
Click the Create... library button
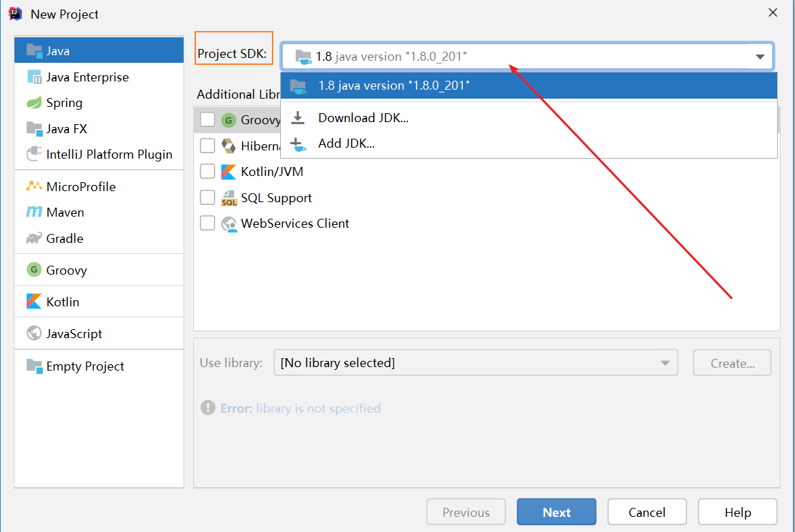[x=732, y=363]
